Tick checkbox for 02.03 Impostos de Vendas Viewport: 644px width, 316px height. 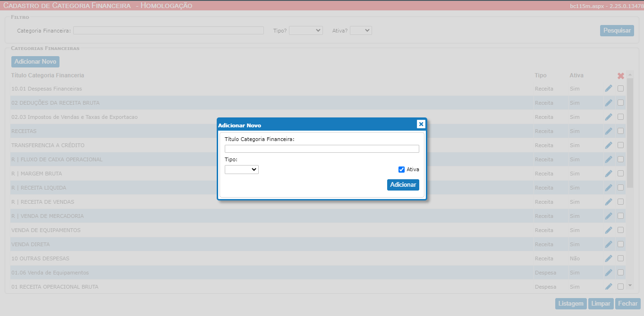point(621,116)
